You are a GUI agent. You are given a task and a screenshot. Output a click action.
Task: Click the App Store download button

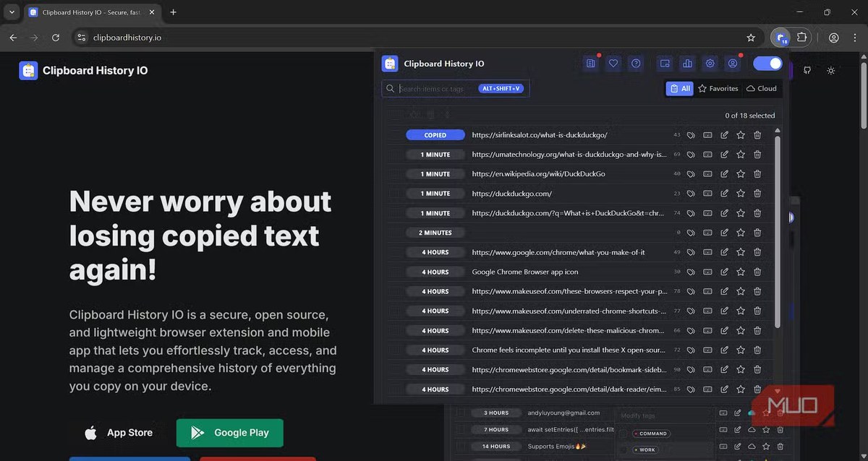[x=119, y=433]
